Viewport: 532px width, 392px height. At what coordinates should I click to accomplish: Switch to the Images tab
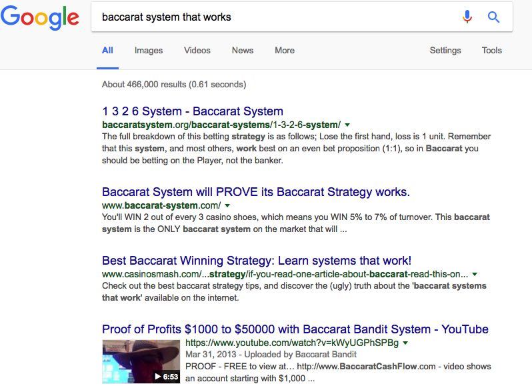point(149,51)
